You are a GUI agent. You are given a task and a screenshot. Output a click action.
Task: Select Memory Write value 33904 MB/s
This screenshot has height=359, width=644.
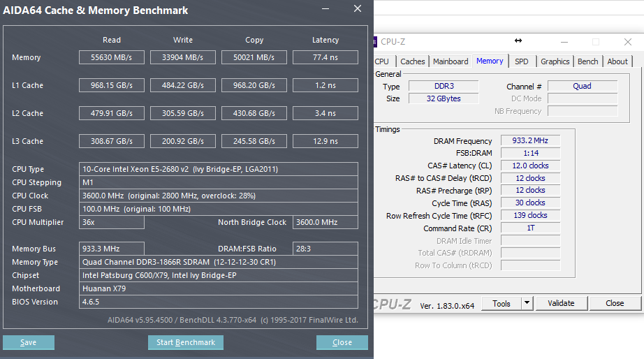(183, 57)
